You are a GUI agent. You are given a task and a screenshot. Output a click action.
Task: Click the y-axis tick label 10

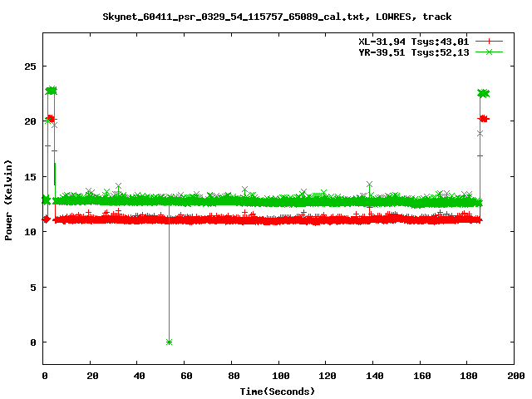coord(30,232)
